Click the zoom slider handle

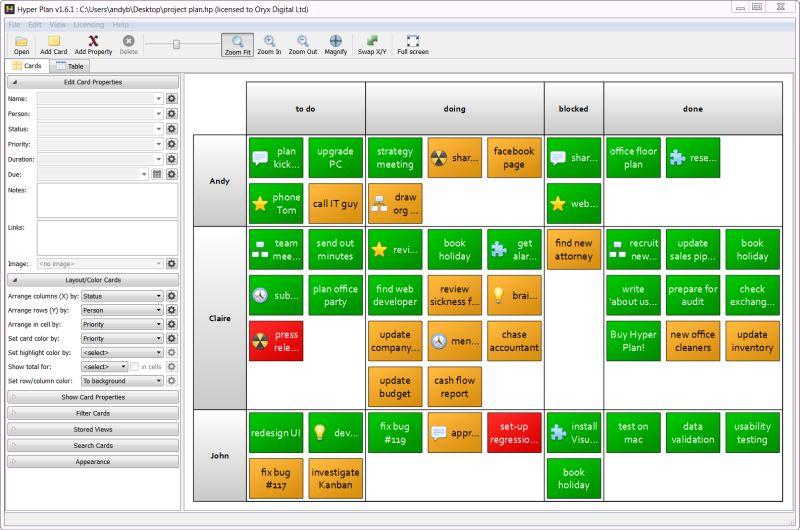(x=177, y=44)
